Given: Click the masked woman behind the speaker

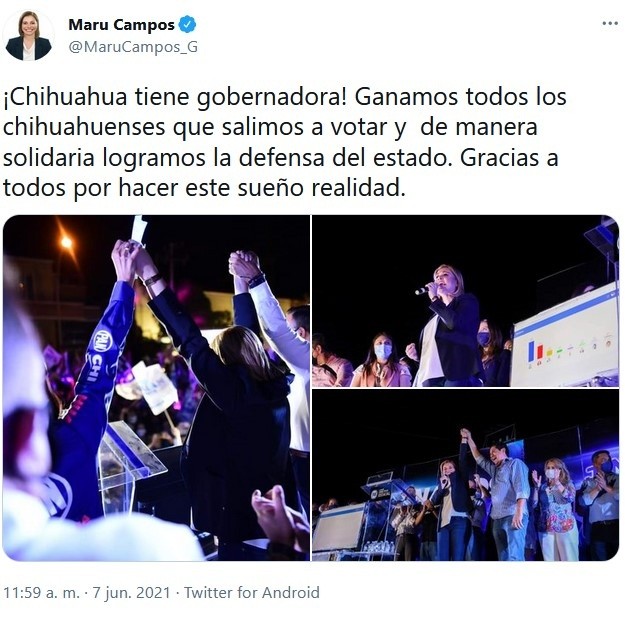Looking at the screenshot, I should (492, 352).
